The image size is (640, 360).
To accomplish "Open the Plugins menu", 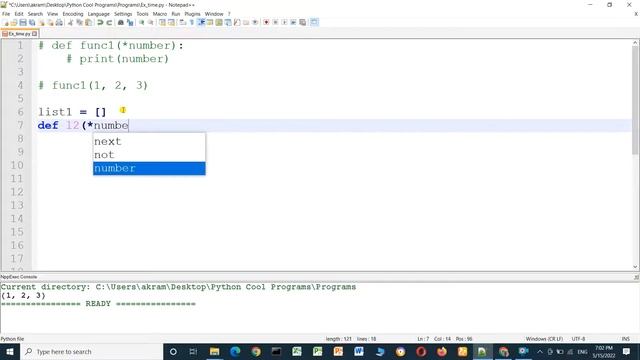I will tap(192, 14).
